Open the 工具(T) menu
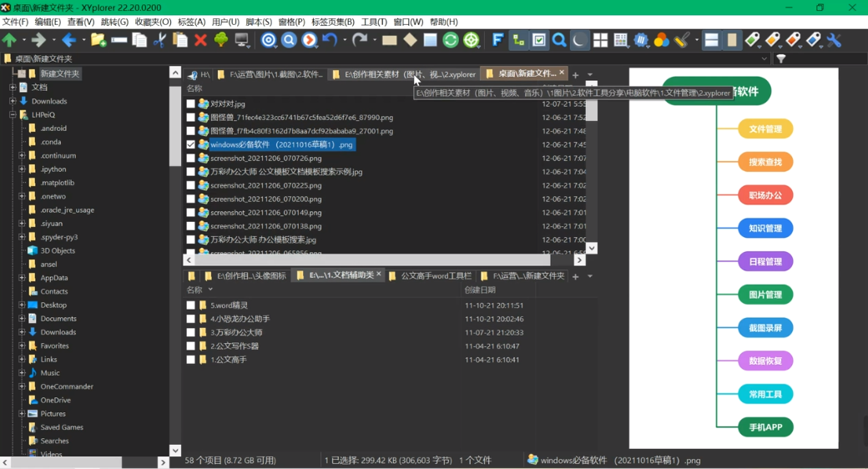868x469 pixels. coord(373,22)
